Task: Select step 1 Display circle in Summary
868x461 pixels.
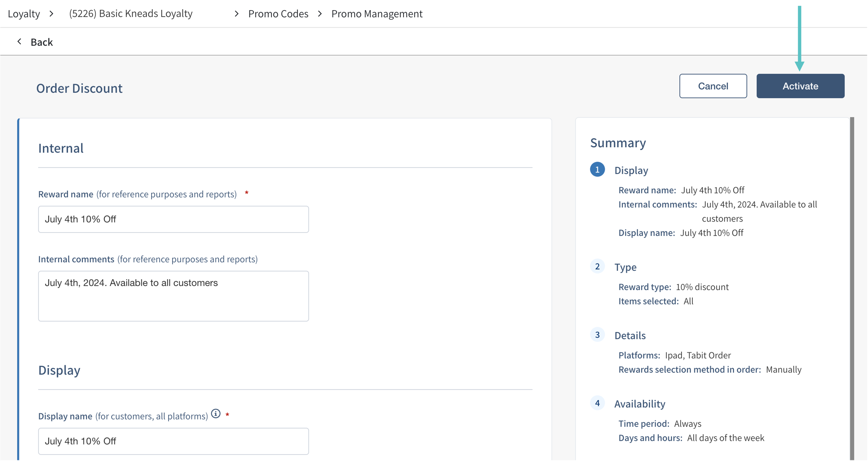Action: (597, 169)
